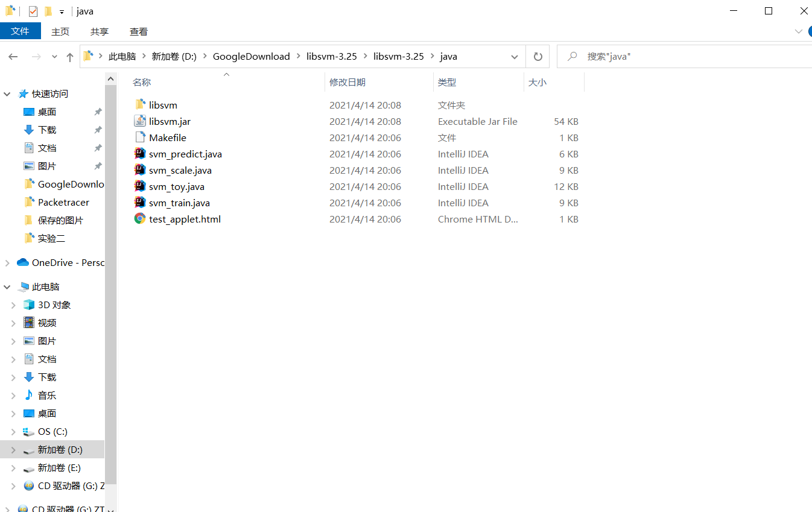Image resolution: width=812 pixels, height=512 pixels.
Task: Expand the OneDrive node
Action: coord(7,263)
